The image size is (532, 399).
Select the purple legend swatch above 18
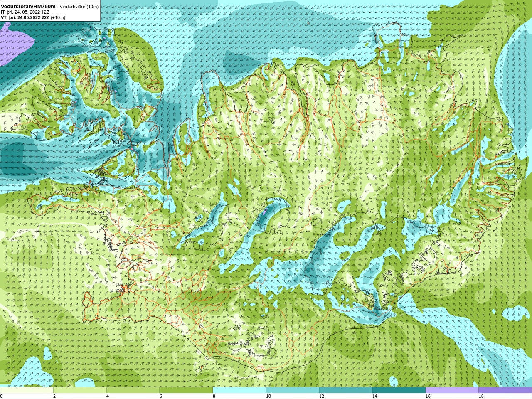[x=505, y=390]
